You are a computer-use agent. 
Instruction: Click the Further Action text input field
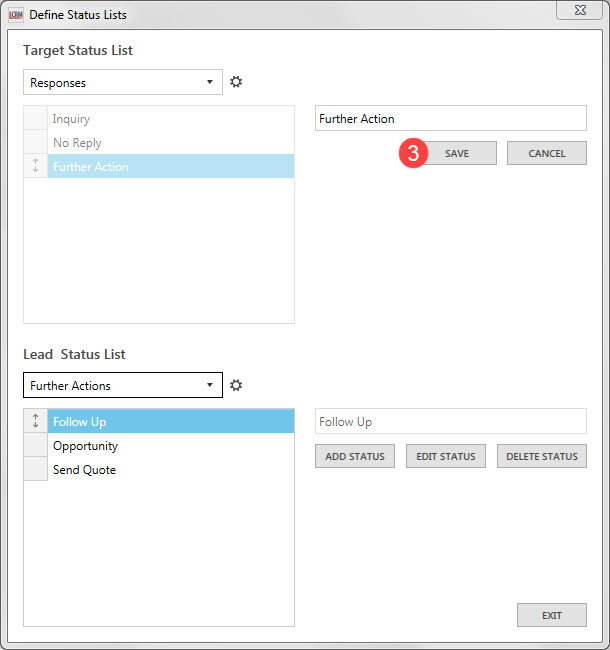pyautogui.click(x=450, y=119)
